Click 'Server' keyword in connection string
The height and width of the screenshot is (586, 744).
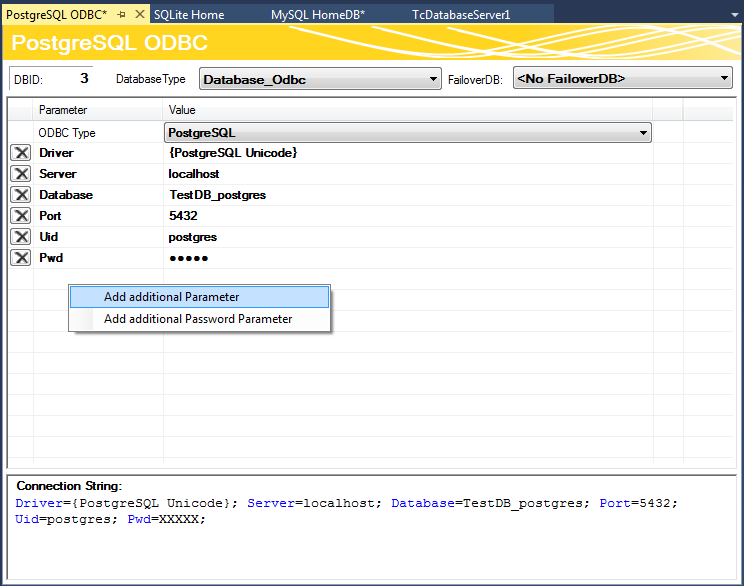click(x=271, y=503)
